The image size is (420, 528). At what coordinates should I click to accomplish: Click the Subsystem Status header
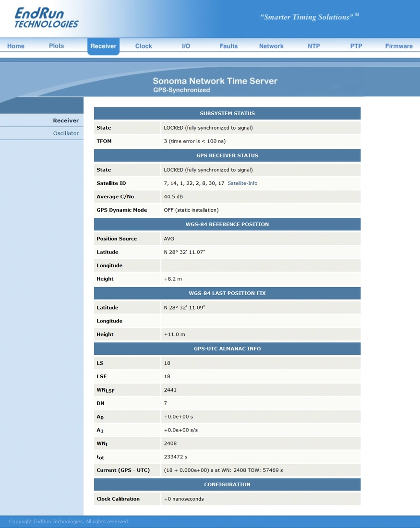click(228, 113)
